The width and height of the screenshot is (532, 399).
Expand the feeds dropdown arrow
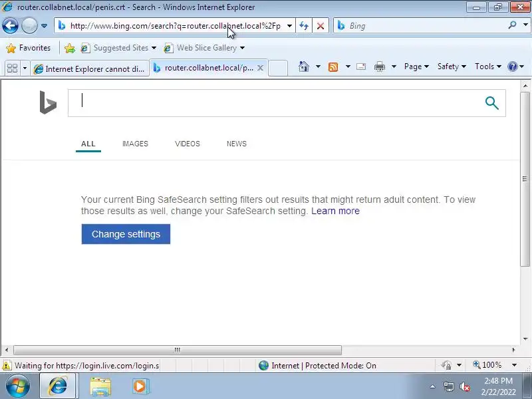pos(348,66)
